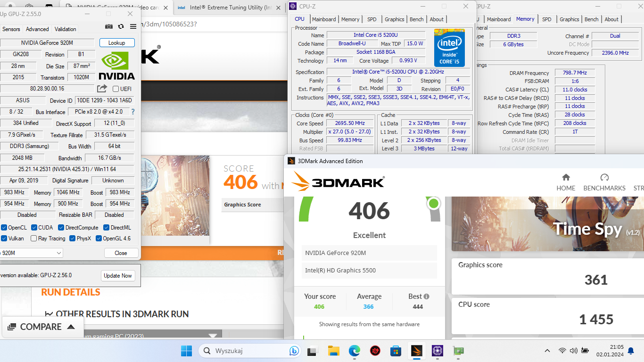Toggle the DirectML checkbox
Image resolution: width=644 pixels, height=362 pixels.
click(107, 228)
